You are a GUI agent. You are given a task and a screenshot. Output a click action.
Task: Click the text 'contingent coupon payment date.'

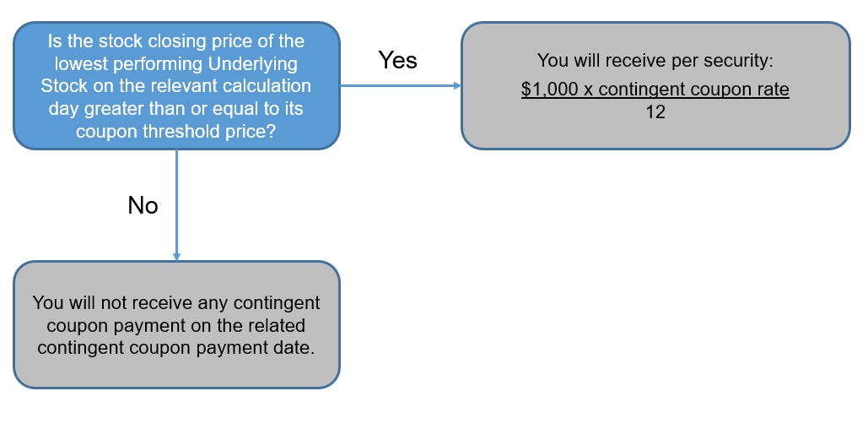point(176,348)
